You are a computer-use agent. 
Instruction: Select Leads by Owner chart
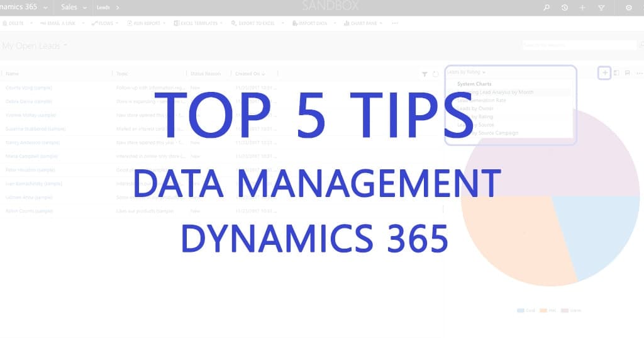tap(475, 108)
